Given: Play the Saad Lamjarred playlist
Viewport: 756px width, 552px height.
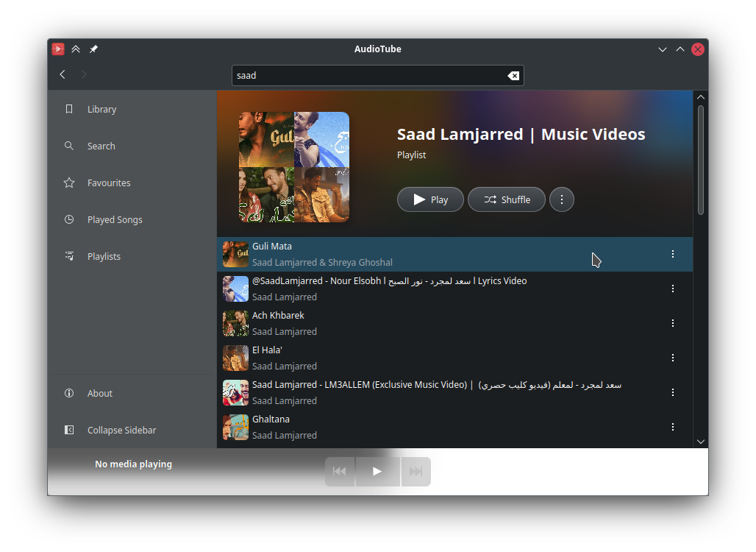Looking at the screenshot, I should click(430, 199).
